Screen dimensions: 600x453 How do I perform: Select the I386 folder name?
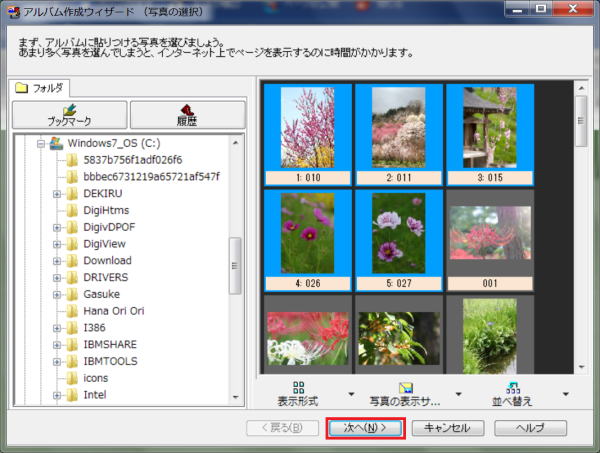click(x=95, y=328)
